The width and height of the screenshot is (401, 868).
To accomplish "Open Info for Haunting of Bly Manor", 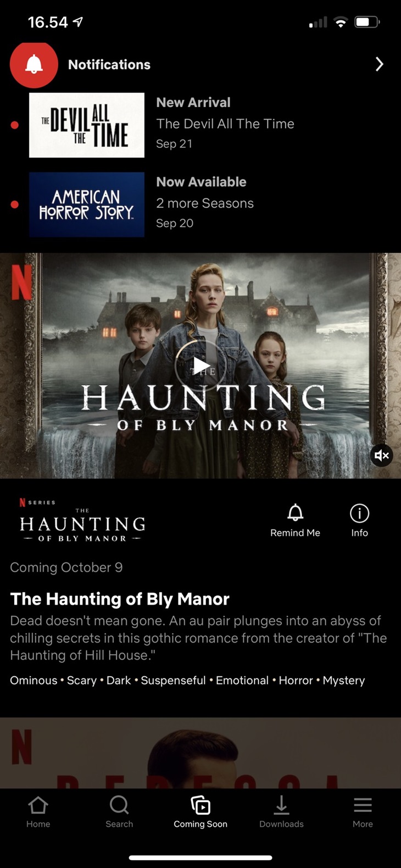I will click(x=360, y=521).
